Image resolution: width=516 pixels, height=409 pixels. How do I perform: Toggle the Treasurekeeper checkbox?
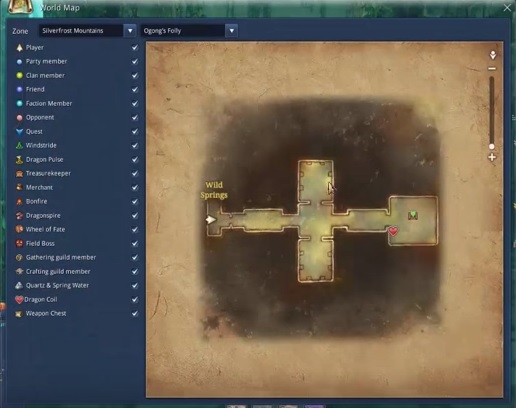(x=135, y=174)
